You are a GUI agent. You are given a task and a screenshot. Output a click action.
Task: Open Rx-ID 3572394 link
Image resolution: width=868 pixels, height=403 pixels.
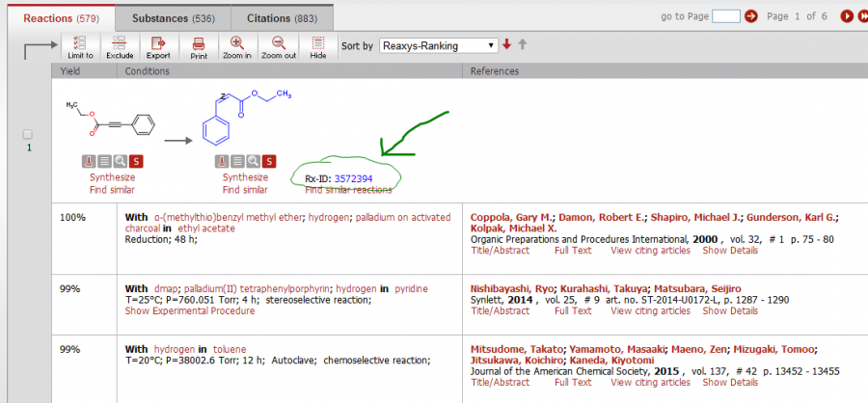(353, 178)
